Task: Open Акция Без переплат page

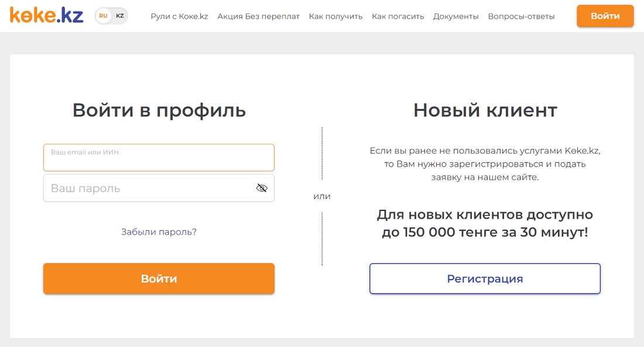Action: click(258, 16)
